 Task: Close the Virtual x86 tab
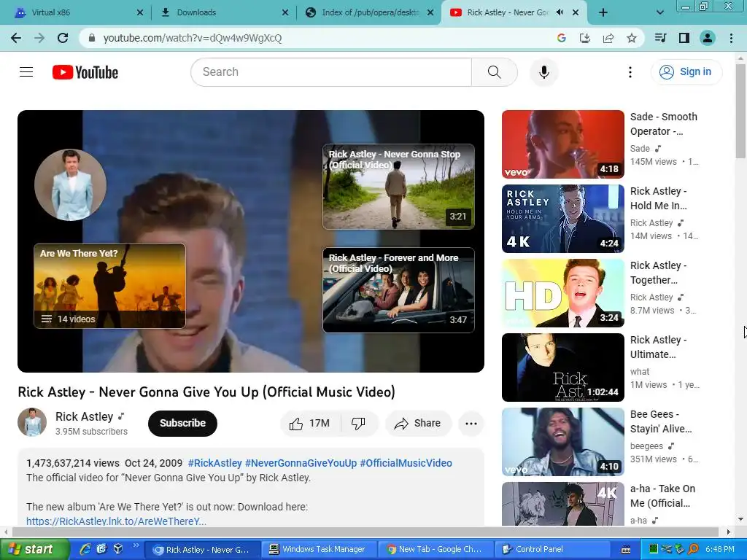coord(140,12)
